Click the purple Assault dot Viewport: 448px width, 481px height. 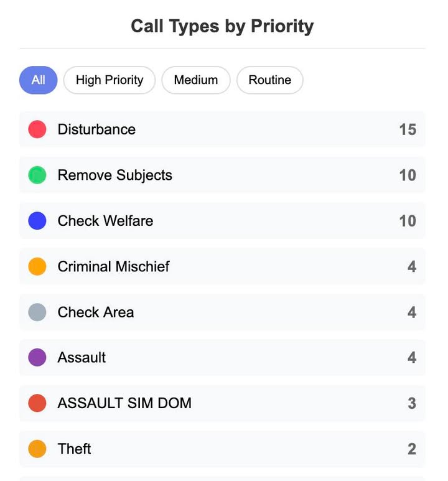(37, 358)
